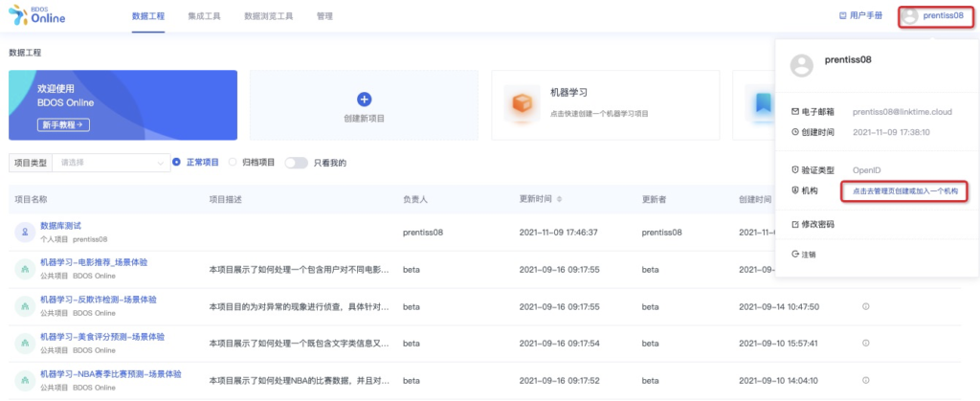Open the 机器学习 quick-create card title
The height and width of the screenshot is (401, 980).
pos(568,93)
